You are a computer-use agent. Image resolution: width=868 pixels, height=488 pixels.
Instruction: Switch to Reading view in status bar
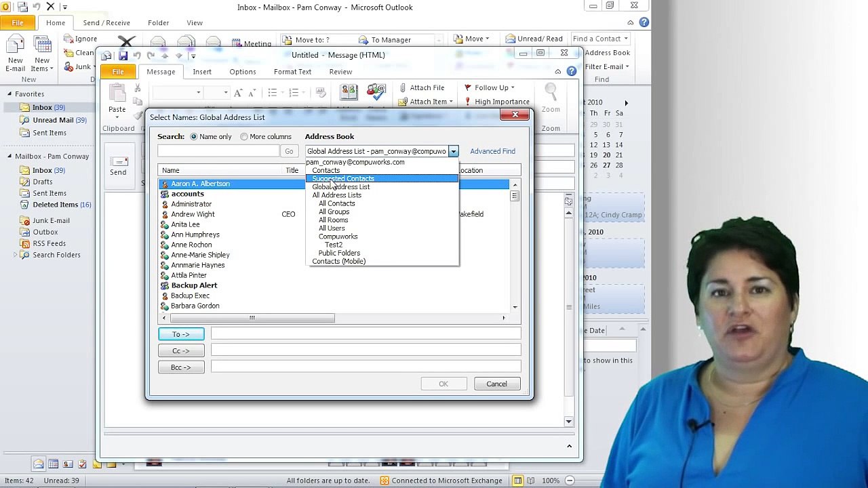click(532, 481)
